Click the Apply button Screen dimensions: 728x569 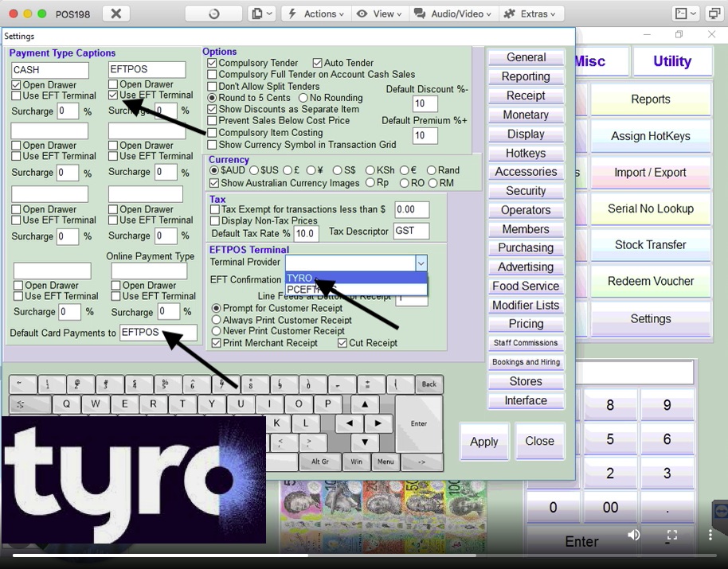(483, 442)
